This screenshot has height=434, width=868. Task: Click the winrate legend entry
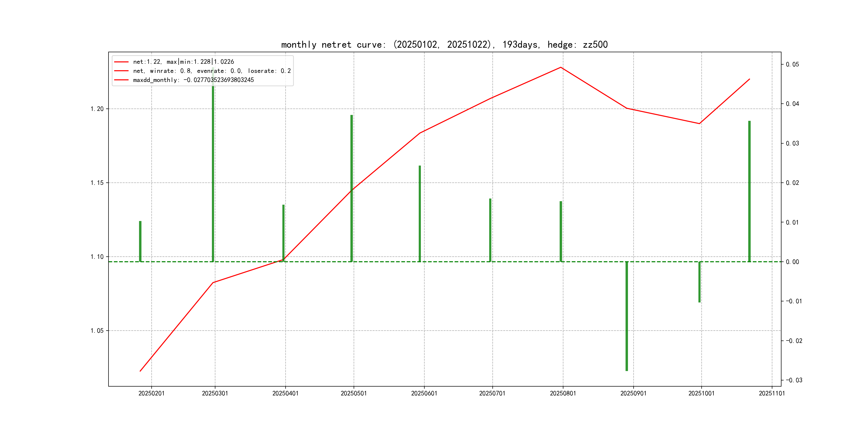pyautogui.click(x=212, y=71)
